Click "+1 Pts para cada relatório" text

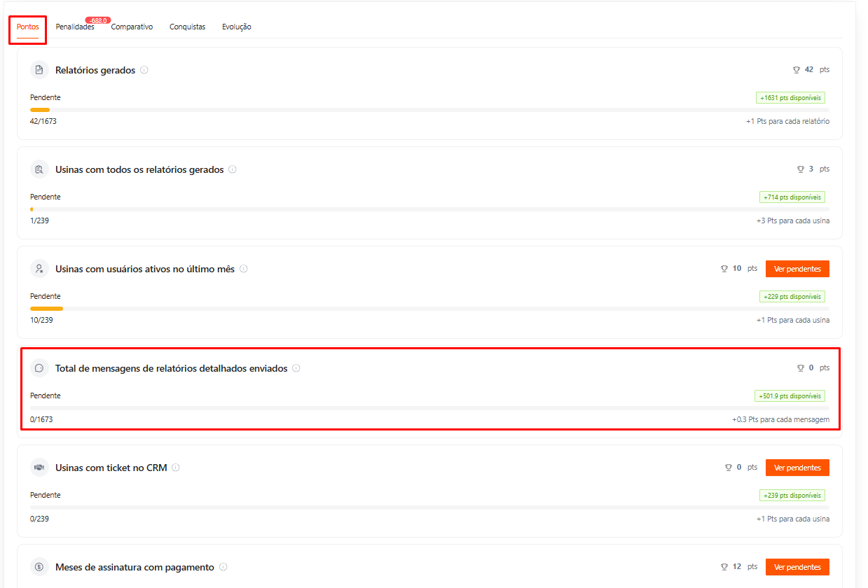787,121
